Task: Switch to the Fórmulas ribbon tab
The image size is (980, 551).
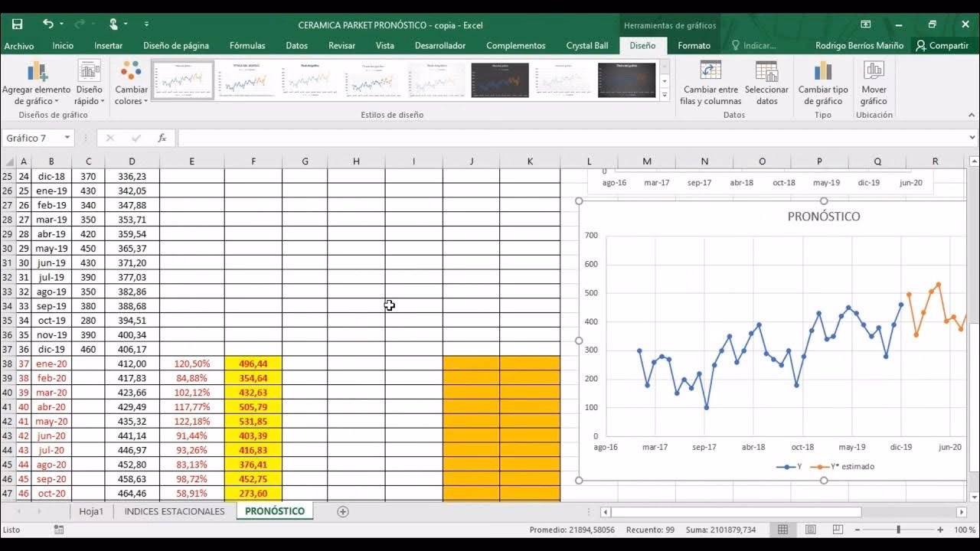Action: tap(247, 45)
